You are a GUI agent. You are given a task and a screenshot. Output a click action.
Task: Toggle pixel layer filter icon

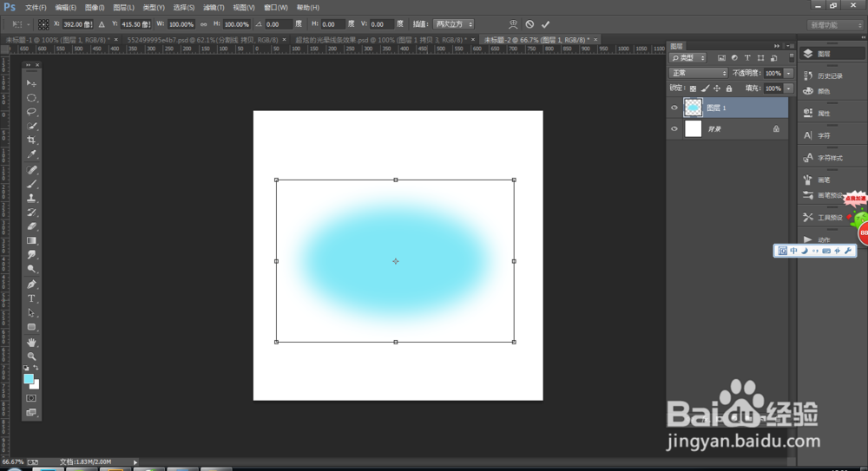point(721,58)
